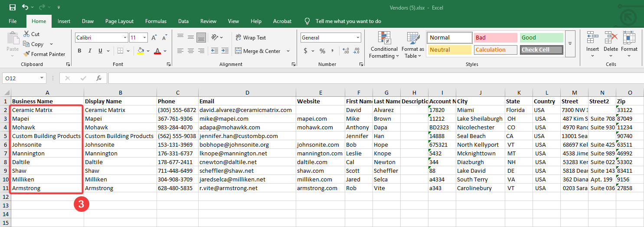Switch to the Review tab
The height and width of the screenshot is (227, 644).
[208, 21]
